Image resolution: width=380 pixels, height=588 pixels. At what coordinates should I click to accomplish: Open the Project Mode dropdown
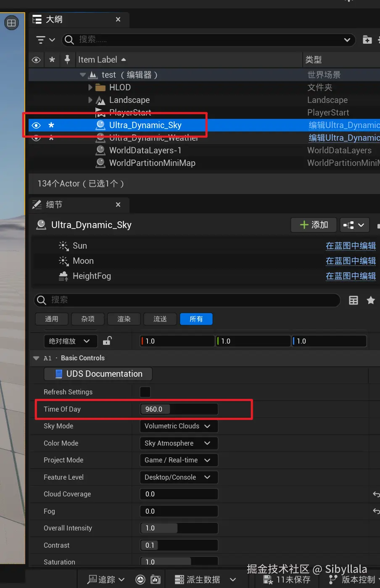pyautogui.click(x=179, y=460)
